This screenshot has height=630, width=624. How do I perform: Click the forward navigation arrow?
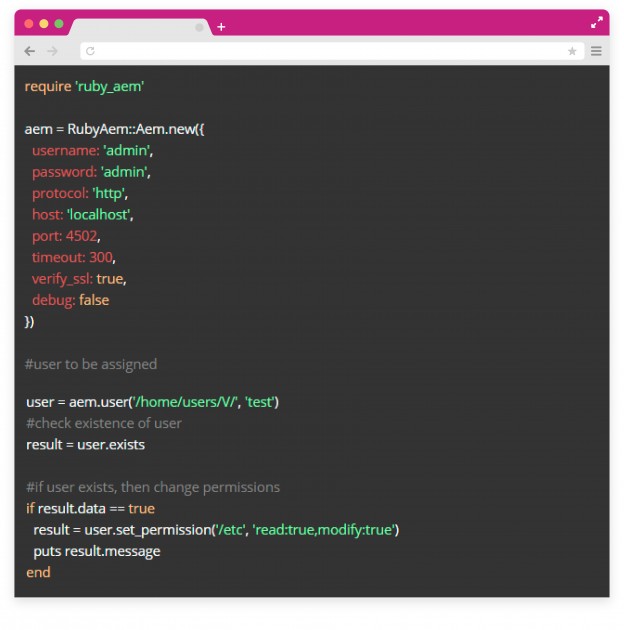point(53,51)
